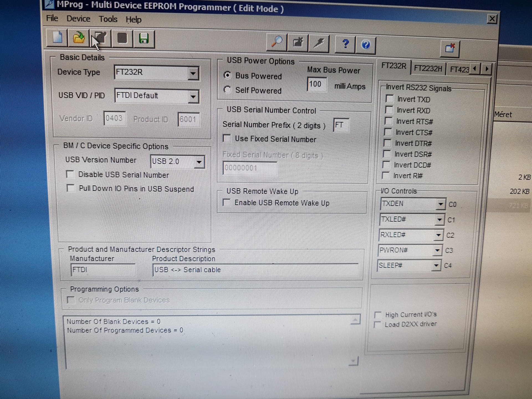This screenshot has width=532, height=399.
Task: Open the Device menu
Action: [78, 19]
